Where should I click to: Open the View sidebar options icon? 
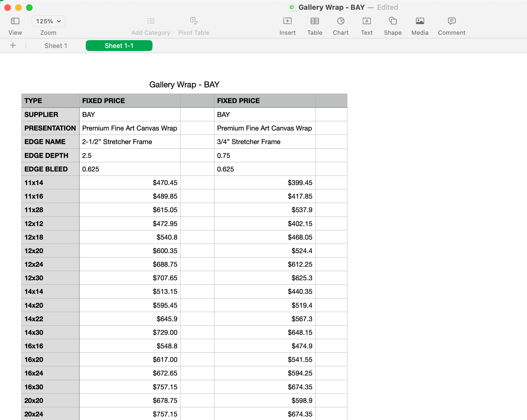click(x=15, y=21)
